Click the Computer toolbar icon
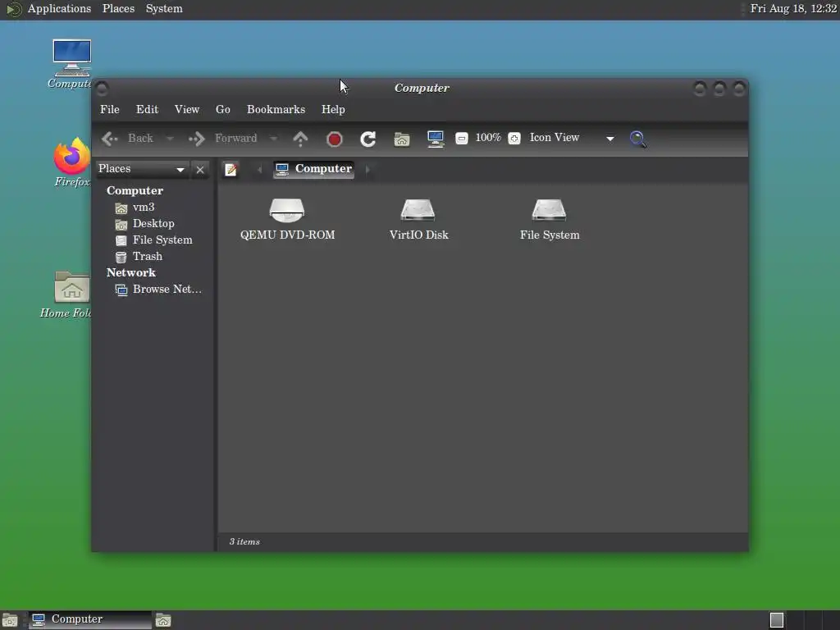Viewport: 840px width, 630px height. coord(436,139)
